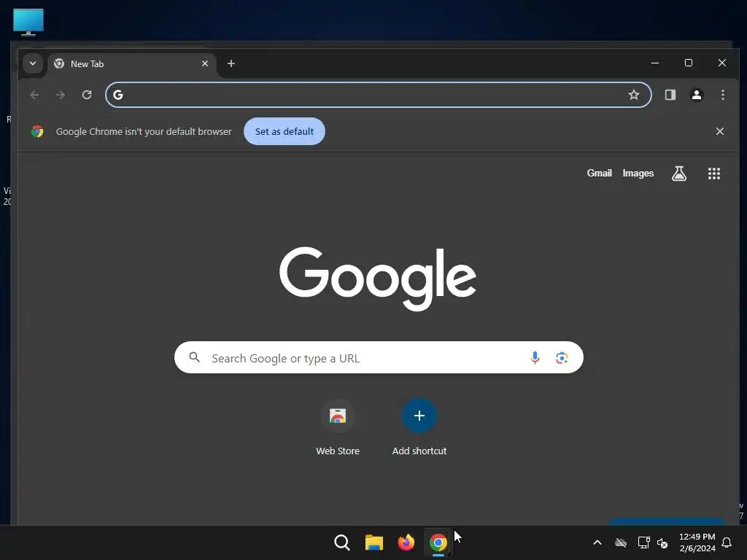Open a new tab with plus button
This screenshot has height=560, width=747.
pos(231,63)
